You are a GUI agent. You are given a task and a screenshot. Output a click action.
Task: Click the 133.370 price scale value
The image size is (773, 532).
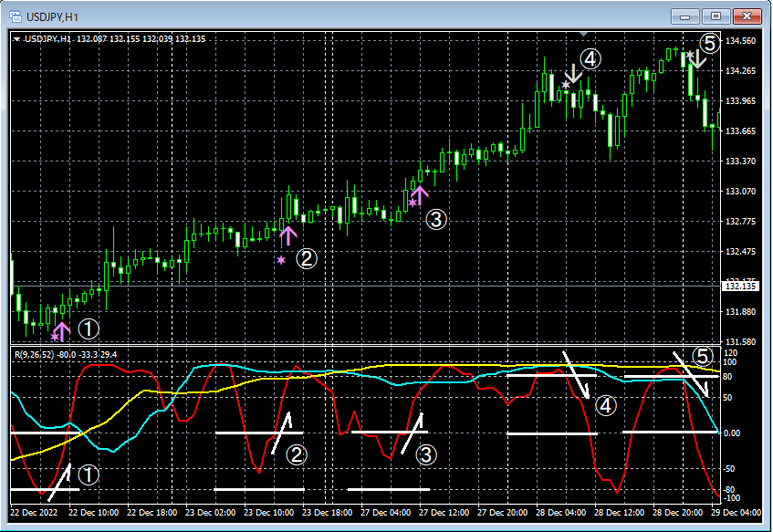tap(740, 162)
